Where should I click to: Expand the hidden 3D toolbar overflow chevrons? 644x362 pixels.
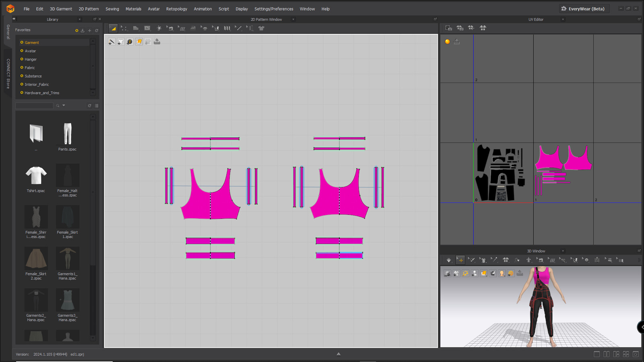pyautogui.click(x=639, y=260)
